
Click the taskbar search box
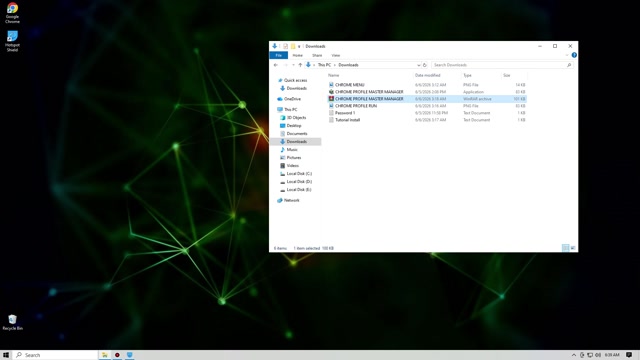pos(56,355)
